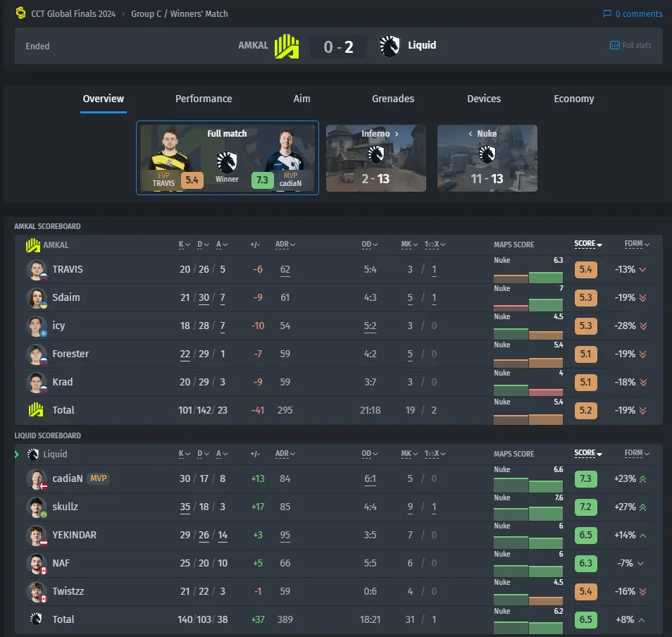Open YEKINDAR's player profile link
This screenshot has width=672, height=637.
74,535
